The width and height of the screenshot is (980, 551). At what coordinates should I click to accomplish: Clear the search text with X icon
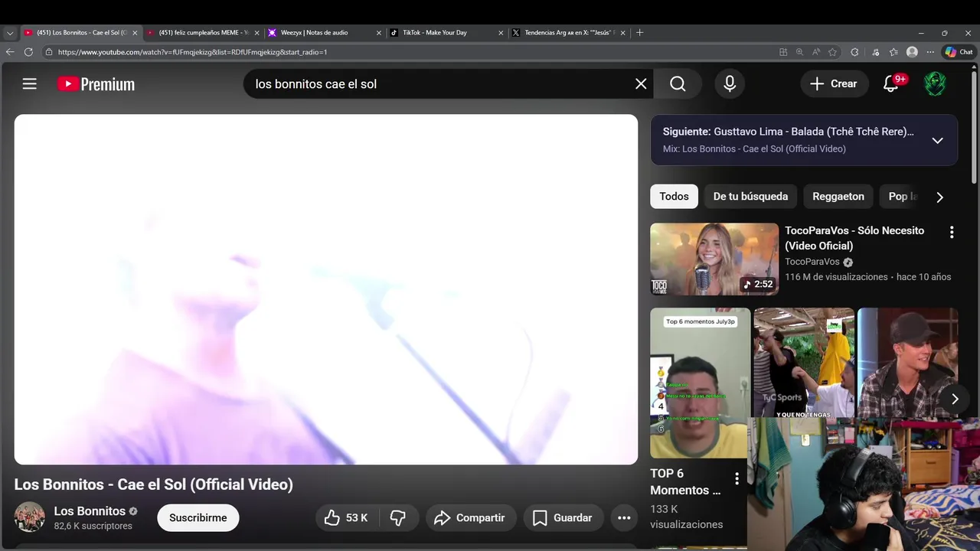[x=641, y=84]
